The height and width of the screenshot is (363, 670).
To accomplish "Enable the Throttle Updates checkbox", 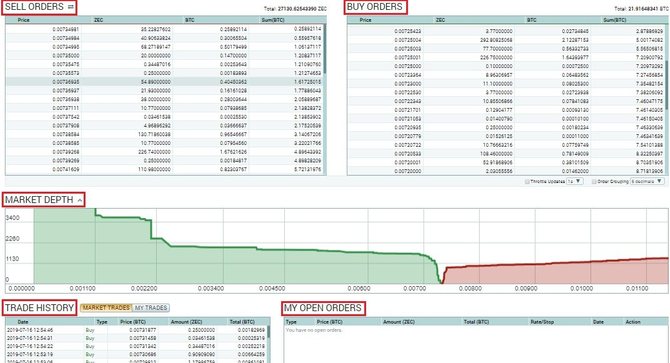I will click(527, 182).
